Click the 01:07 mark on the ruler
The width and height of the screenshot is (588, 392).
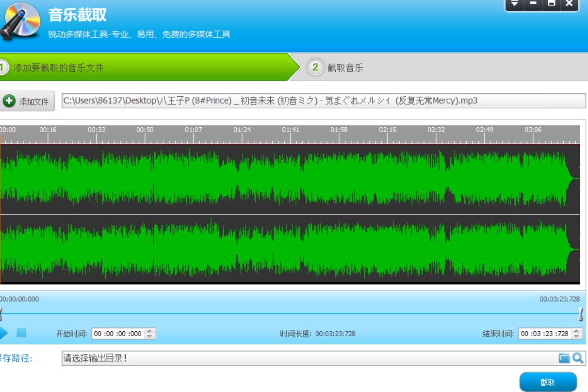[194, 130]
